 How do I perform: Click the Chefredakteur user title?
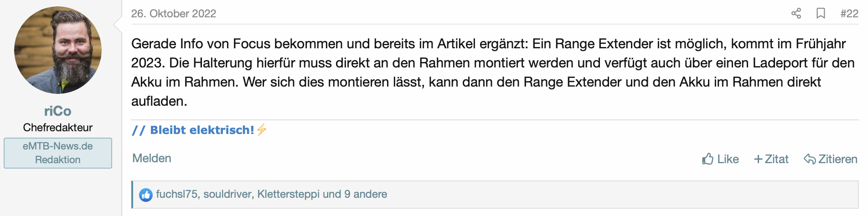58,128
